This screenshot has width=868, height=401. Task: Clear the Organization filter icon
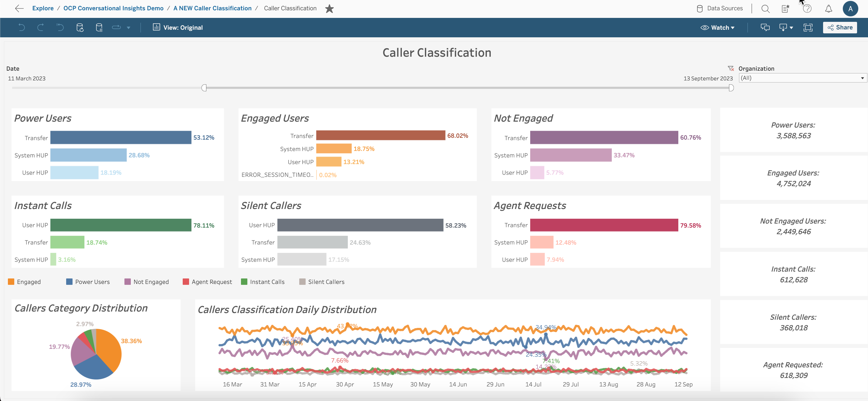click(731, 68)
